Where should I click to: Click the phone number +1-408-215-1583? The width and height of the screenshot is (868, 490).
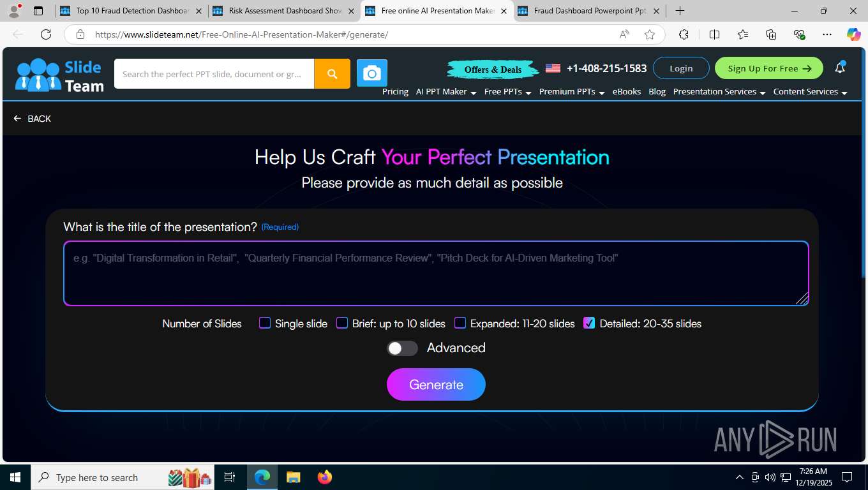[x=606, y=68]
